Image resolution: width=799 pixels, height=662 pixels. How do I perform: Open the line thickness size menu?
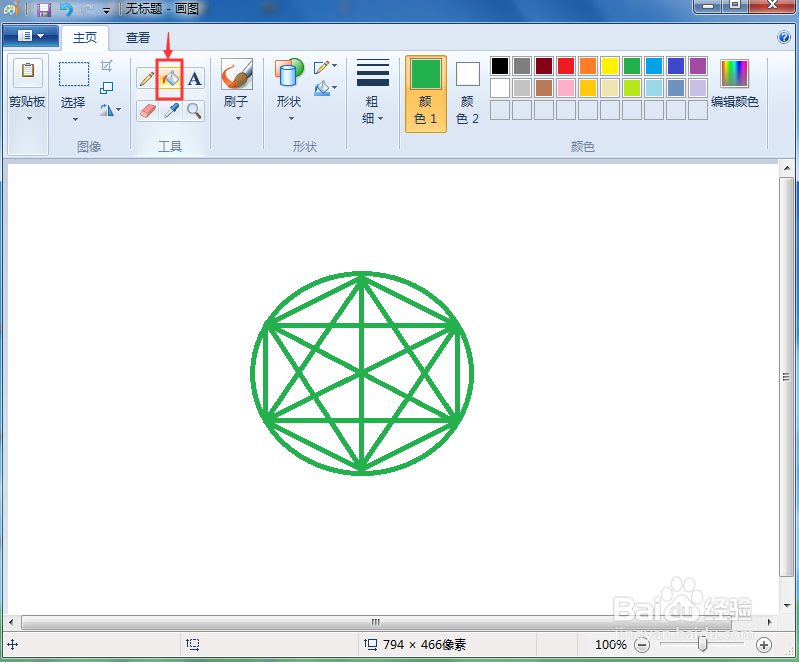372,93
